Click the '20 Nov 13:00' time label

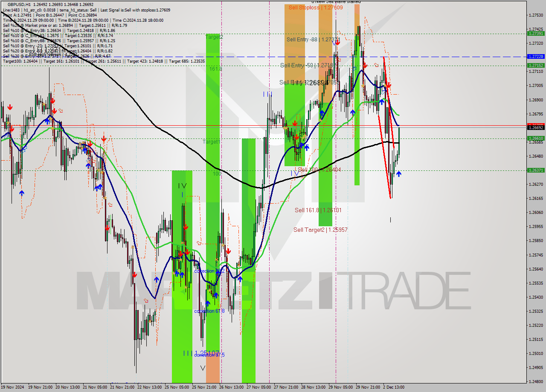(x=67, y=387)
